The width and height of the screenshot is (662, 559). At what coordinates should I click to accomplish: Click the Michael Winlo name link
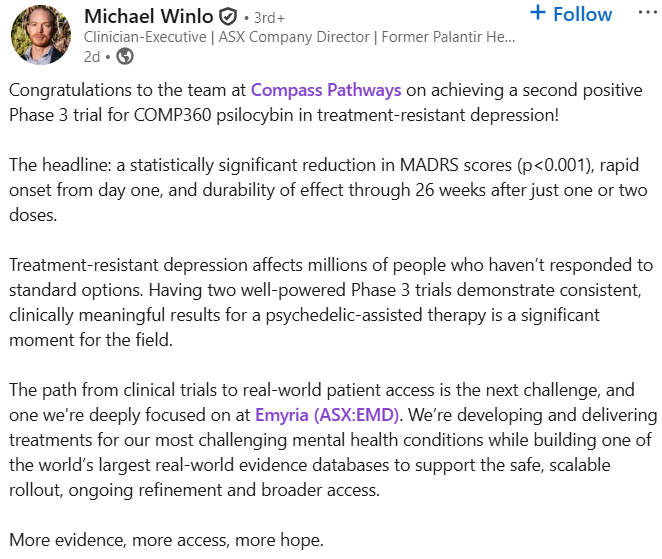pos(148,16)
